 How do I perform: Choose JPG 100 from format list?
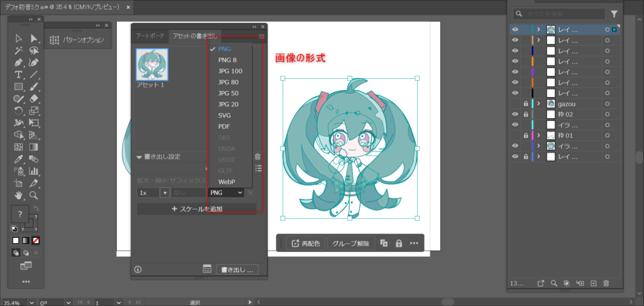[230, 71]
